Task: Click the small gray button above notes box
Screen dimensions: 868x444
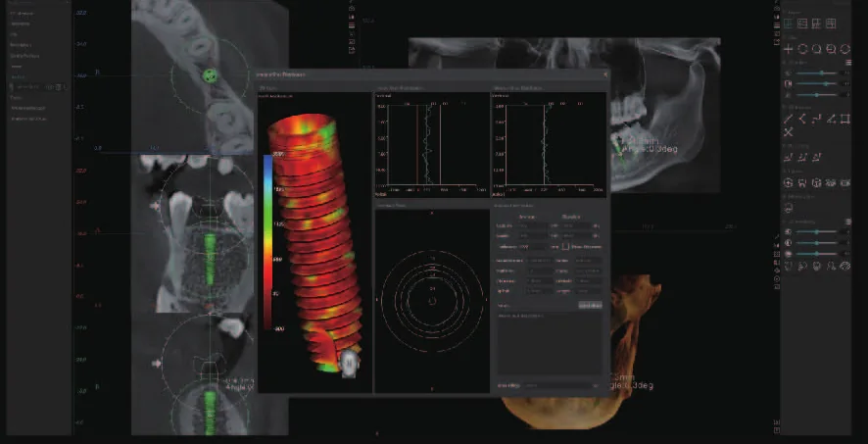Action: click(590, 305)
